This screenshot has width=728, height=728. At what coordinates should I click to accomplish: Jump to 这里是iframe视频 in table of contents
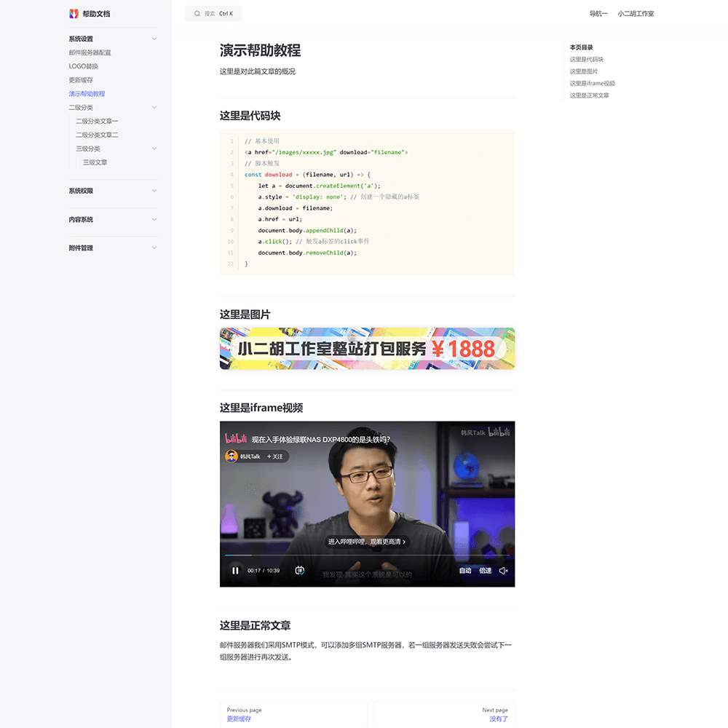tap(593, 84)
